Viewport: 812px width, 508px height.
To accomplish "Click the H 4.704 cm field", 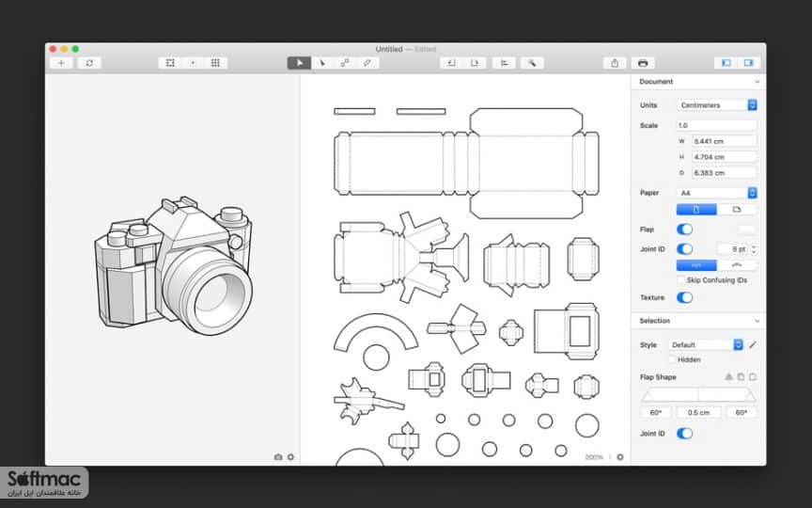I will (x=724, y=156).
